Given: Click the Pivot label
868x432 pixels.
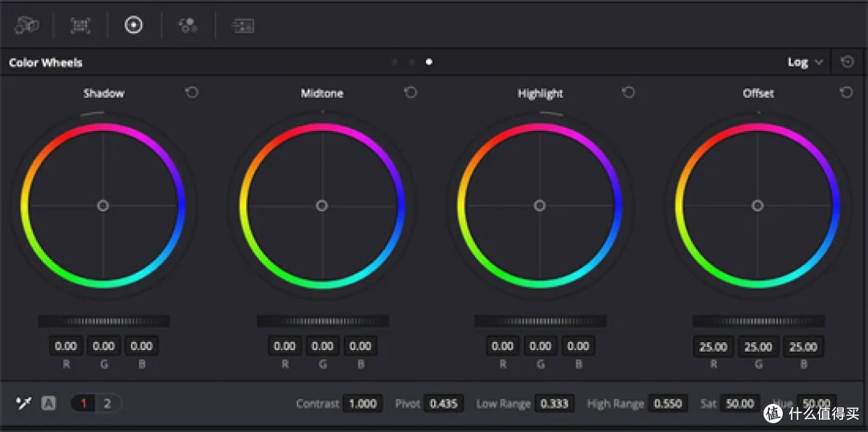Looking at the screenshot, I should [408, 403].
